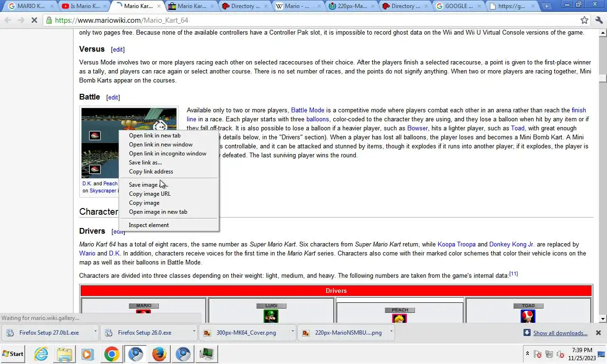607x364 pixels.
Task: Click the Luigi driver portrait
Action: 271,316
